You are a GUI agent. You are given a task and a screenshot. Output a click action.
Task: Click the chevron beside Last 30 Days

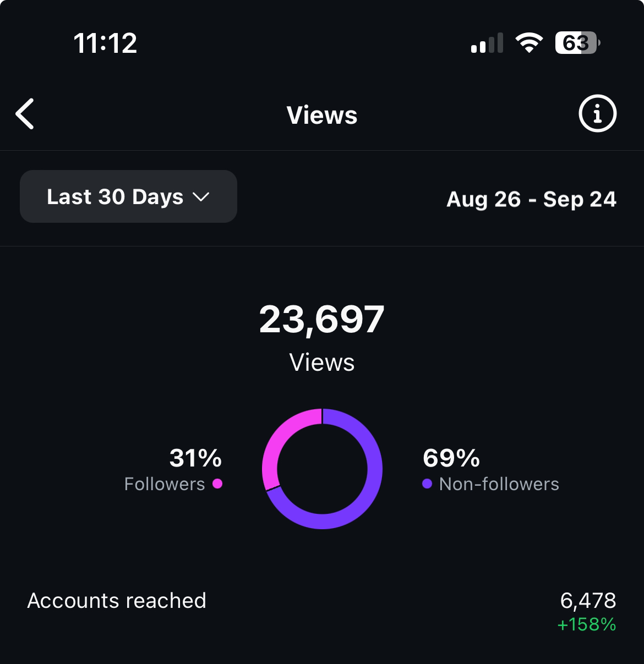click(201, 197)
